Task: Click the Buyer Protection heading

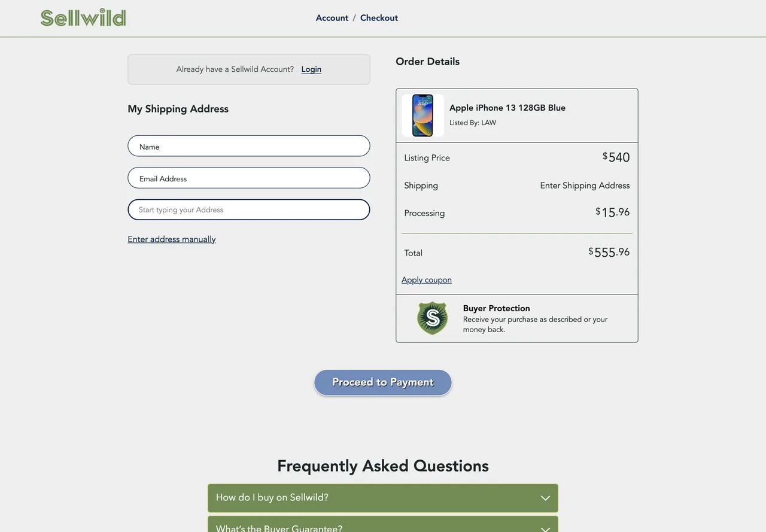Action: point(497,308)
